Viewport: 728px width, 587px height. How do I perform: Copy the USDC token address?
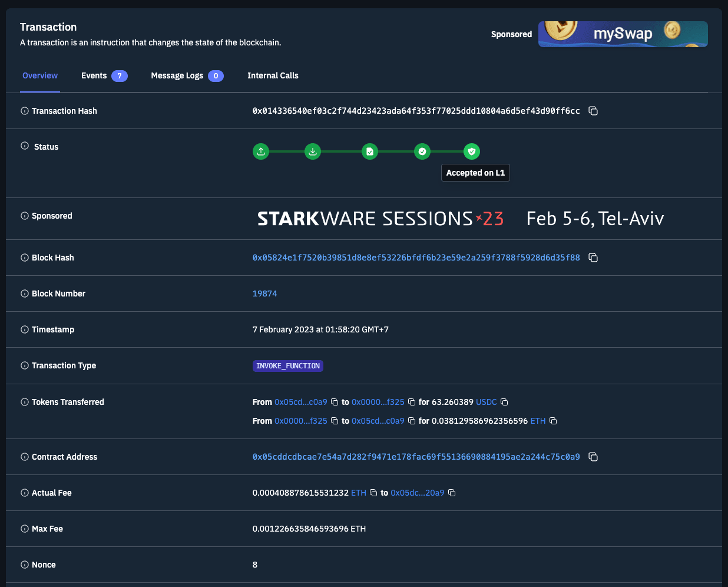click(504, 402)
